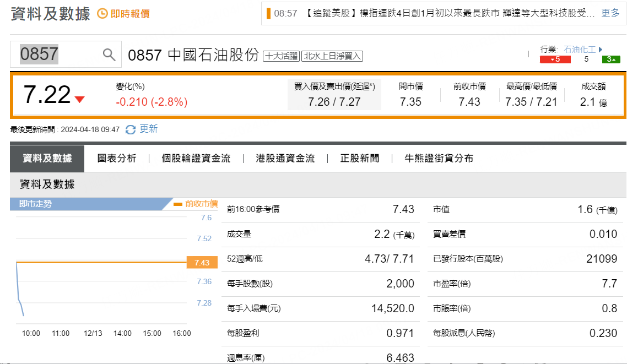Click the high/low value 7.35 / 7.21
The width and height of the screenshot is (627, 364).
tap(531, 102)
